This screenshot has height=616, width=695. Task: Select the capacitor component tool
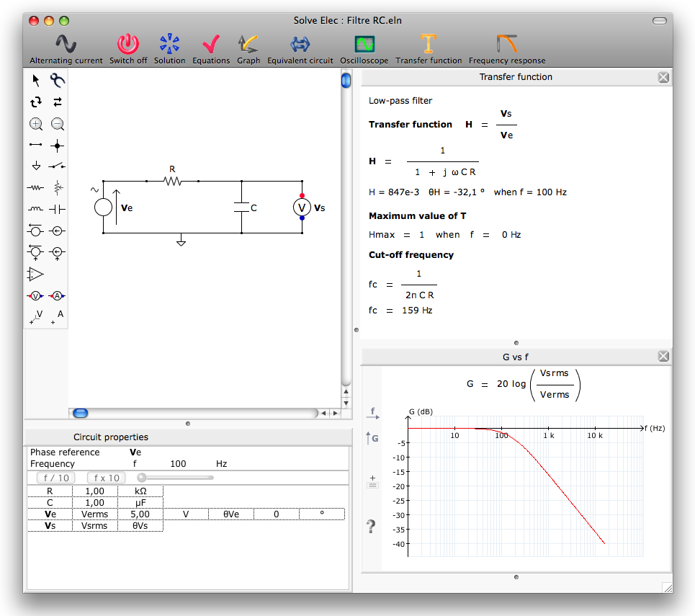click(58, 207)
